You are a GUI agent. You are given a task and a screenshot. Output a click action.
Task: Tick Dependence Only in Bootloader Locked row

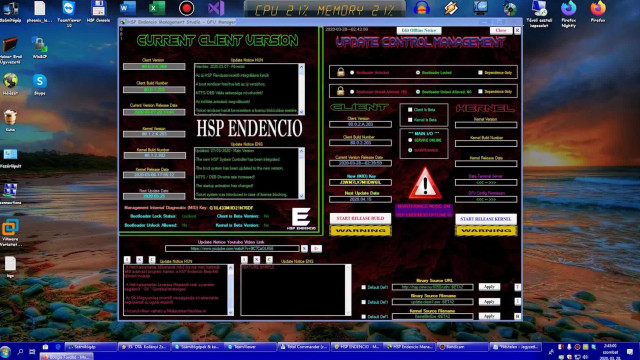point(480,73)
